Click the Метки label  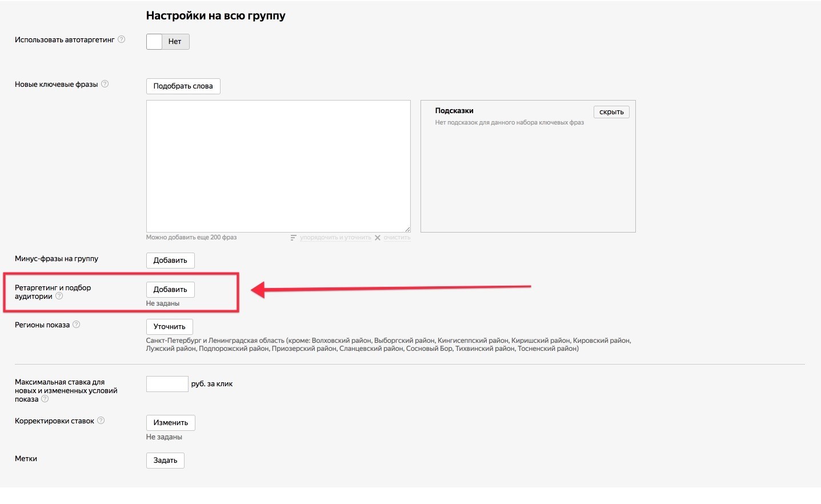tap(26, 459)
